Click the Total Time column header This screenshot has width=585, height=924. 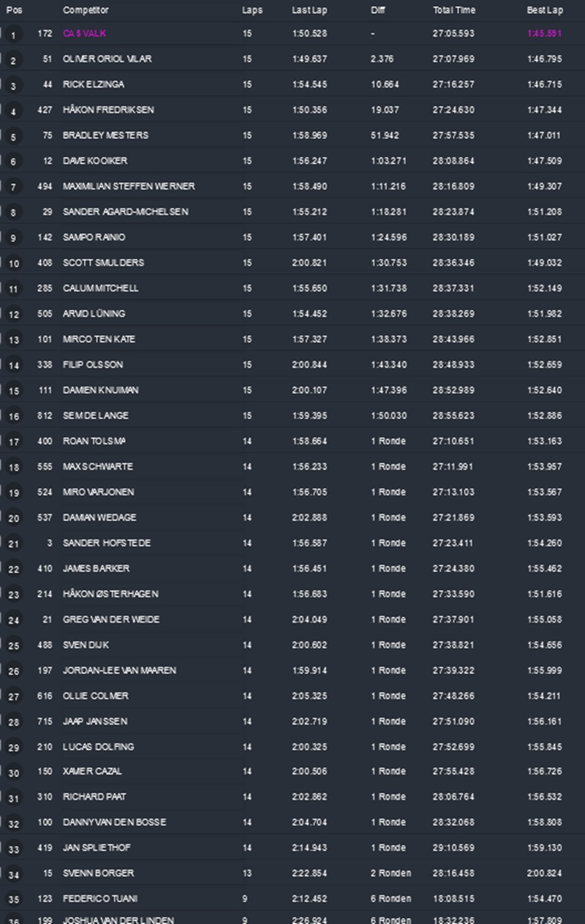(x=453, y=10)
